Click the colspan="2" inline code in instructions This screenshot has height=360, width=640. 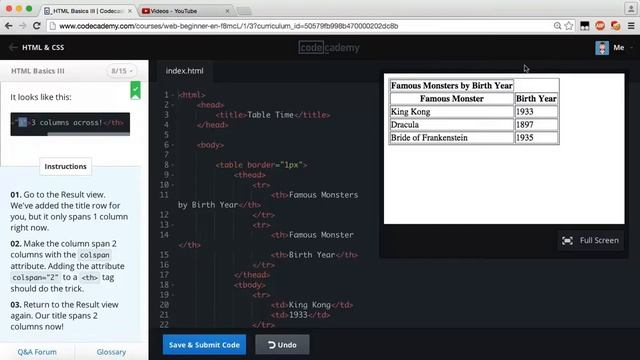tap(35, 278)
